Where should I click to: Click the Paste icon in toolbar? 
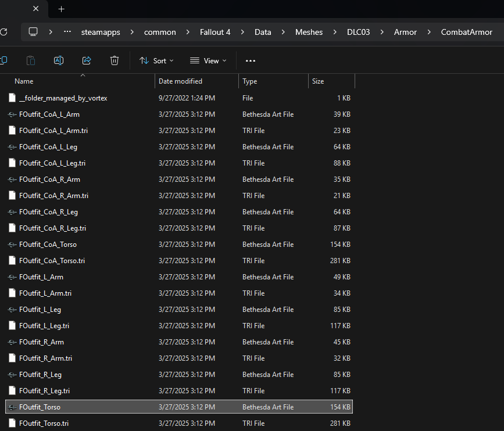click(31, 60)
